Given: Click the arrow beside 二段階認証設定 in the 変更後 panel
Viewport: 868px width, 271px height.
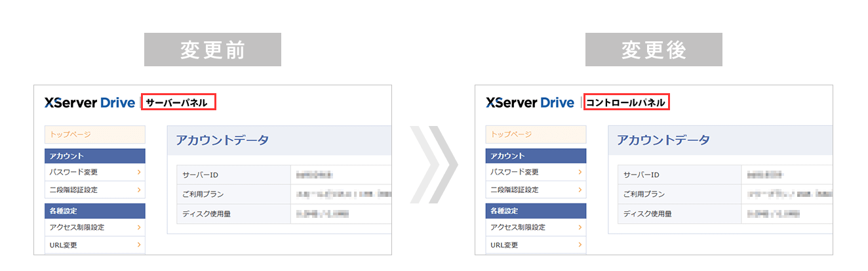Looking at the screenshot, I should coord(580,190).
